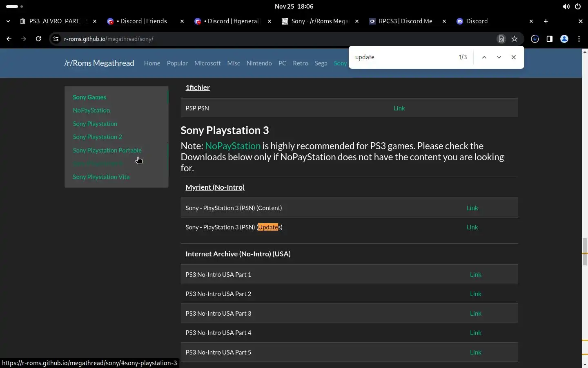The image size is (588, 368).
Task: Open the PC nav item
Action: tap(282, 63)
